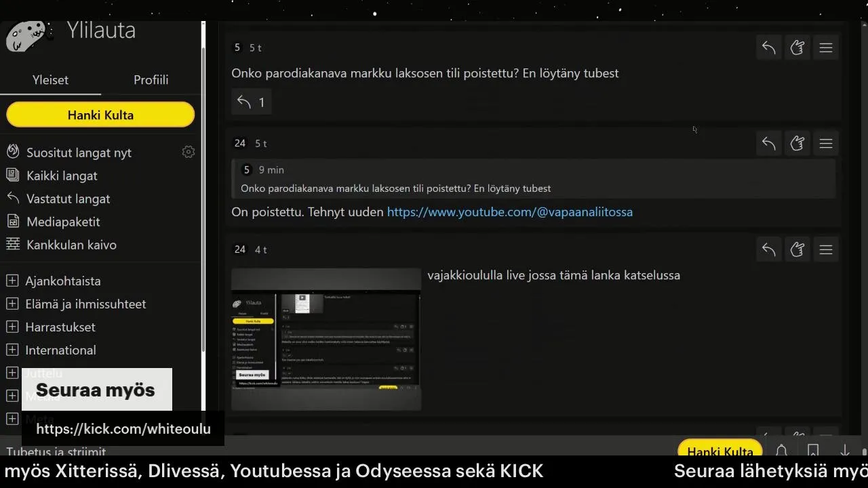Click the Mediapaketit image icon

point(13,221)
